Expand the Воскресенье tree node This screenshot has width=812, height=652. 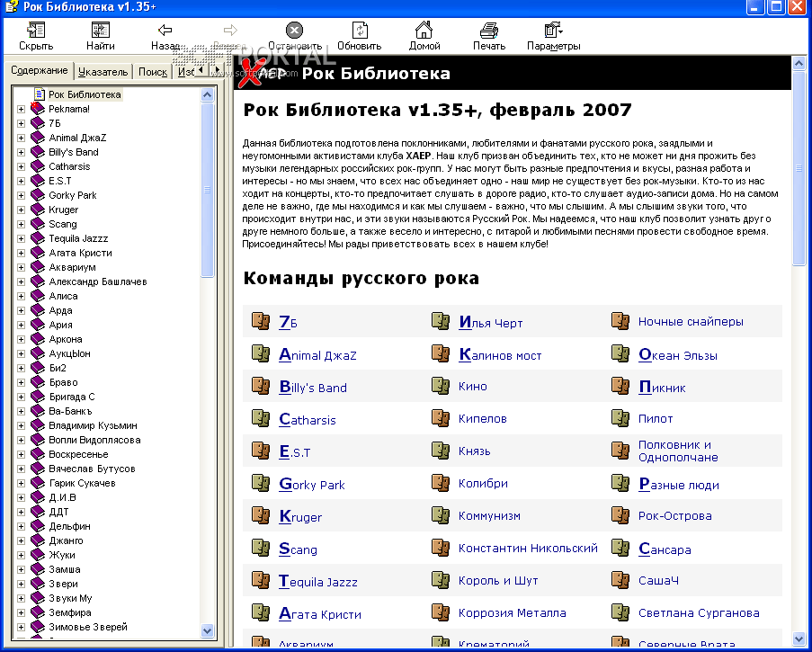[x=22, y=455]
